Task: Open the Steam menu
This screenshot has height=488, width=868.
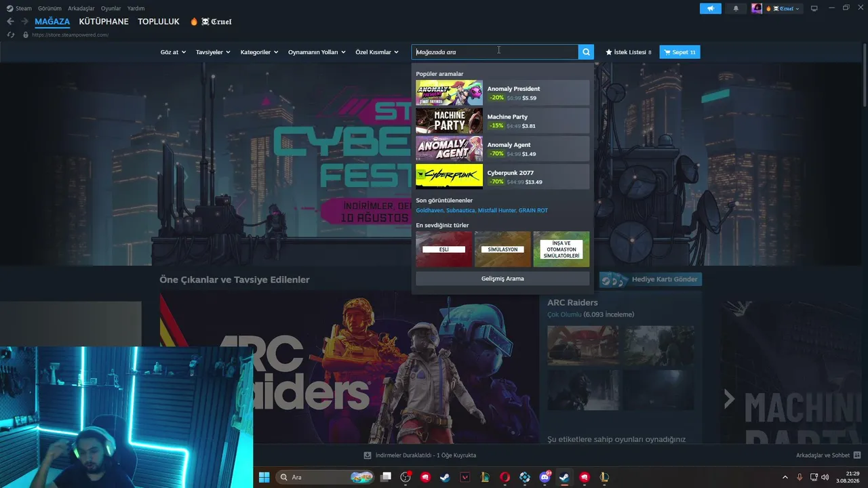Action: (24, 9)
